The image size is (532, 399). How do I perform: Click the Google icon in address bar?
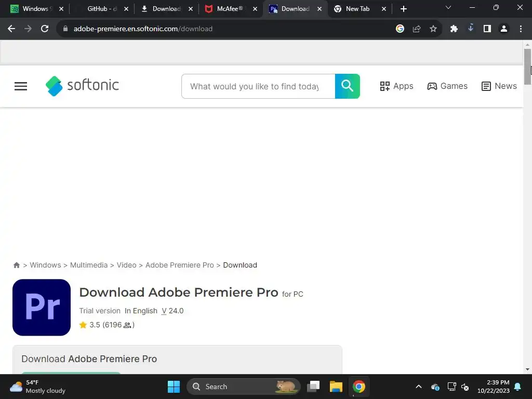click(x=400, y=29)
